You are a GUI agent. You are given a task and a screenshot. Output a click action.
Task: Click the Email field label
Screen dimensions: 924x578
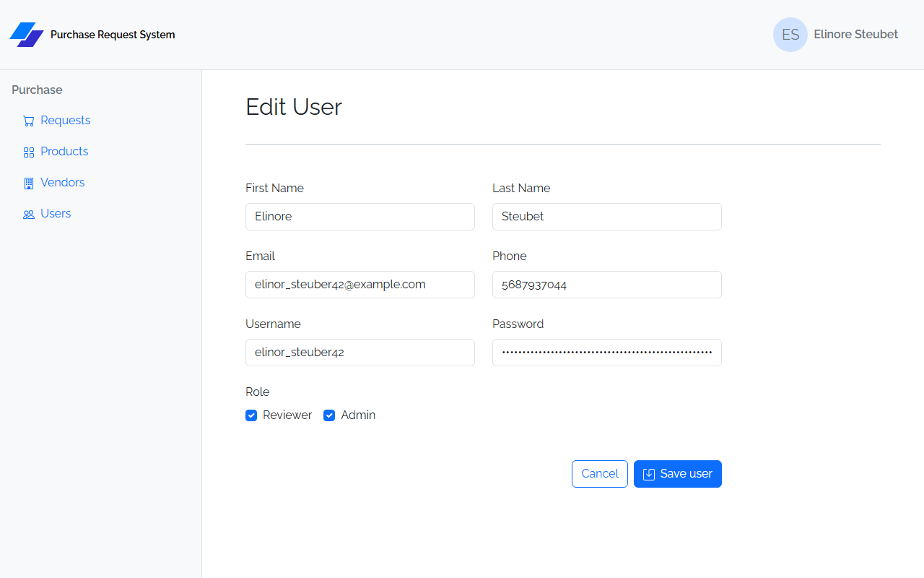pyautogui.click(x=260, y=256)
